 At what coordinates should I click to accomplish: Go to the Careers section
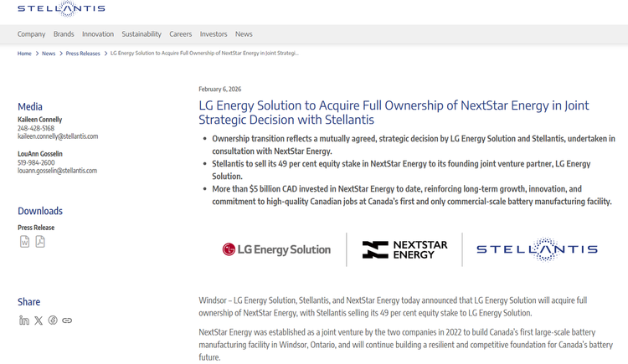[181, 34]
